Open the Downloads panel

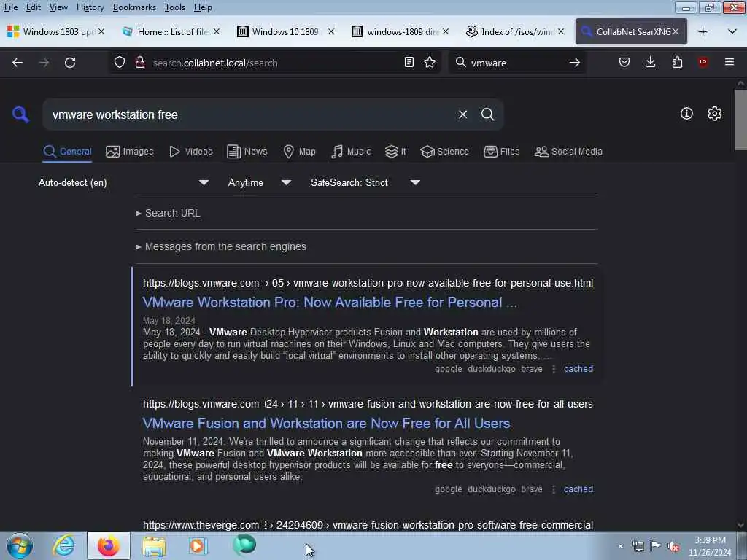[650, 63]
